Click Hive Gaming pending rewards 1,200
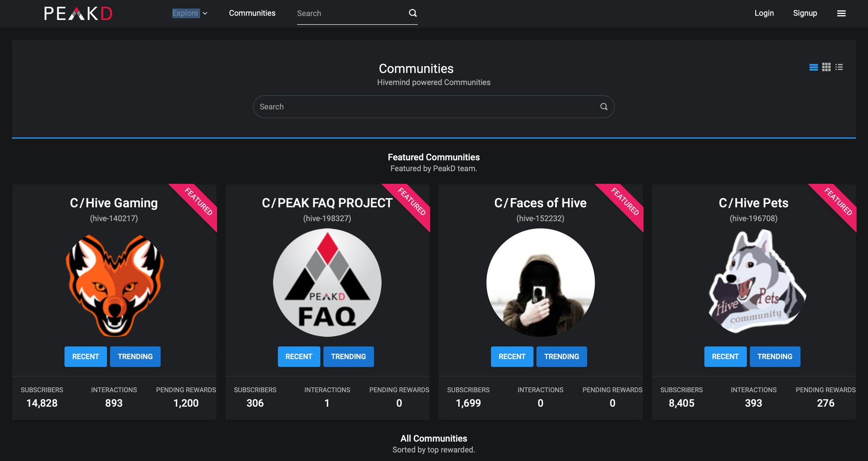The image size is (868, 461). pos(186,403)
